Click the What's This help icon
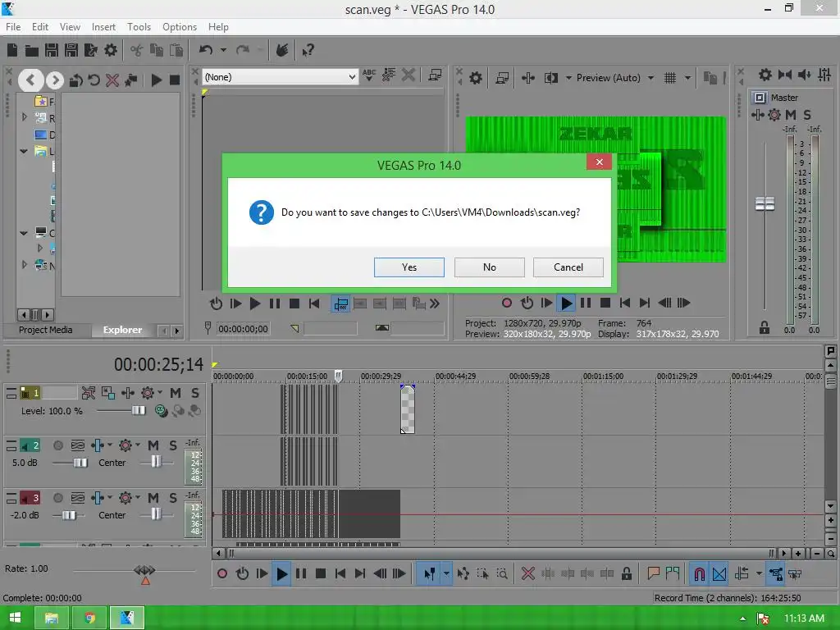This screenshot has height=630, width=840. [308, 50]
